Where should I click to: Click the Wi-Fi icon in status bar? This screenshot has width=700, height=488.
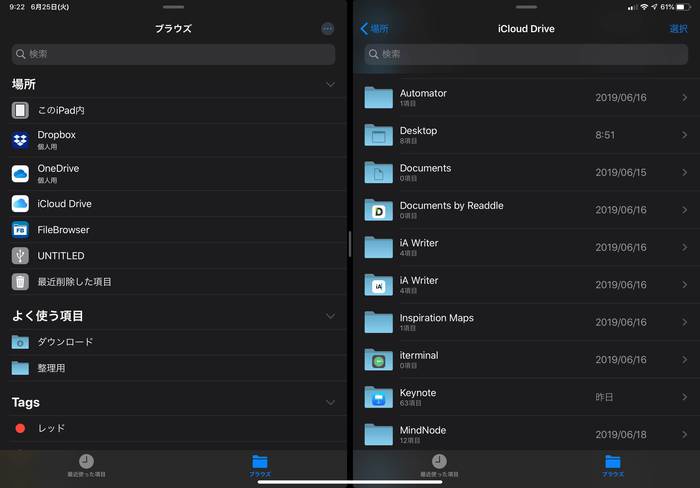tap(644, 7)
